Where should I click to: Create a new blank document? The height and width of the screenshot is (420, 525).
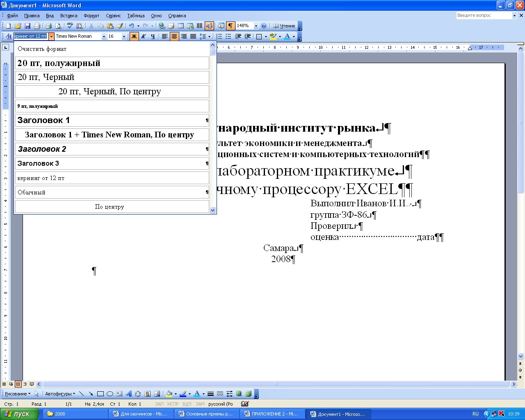8,26
